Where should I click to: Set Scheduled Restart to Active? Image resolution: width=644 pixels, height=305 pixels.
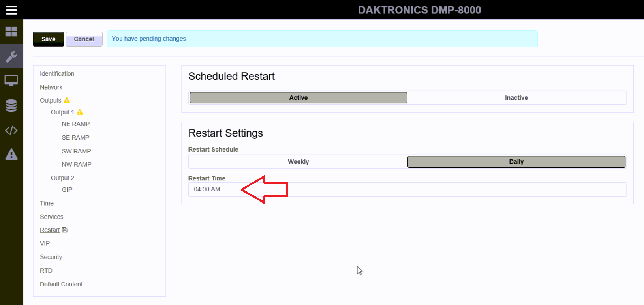click(298, 98)
